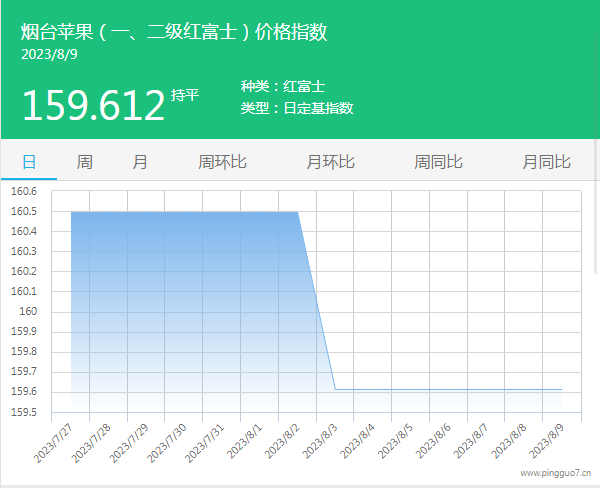Switch to the 周 (weekly) tab

coord(85,162)
